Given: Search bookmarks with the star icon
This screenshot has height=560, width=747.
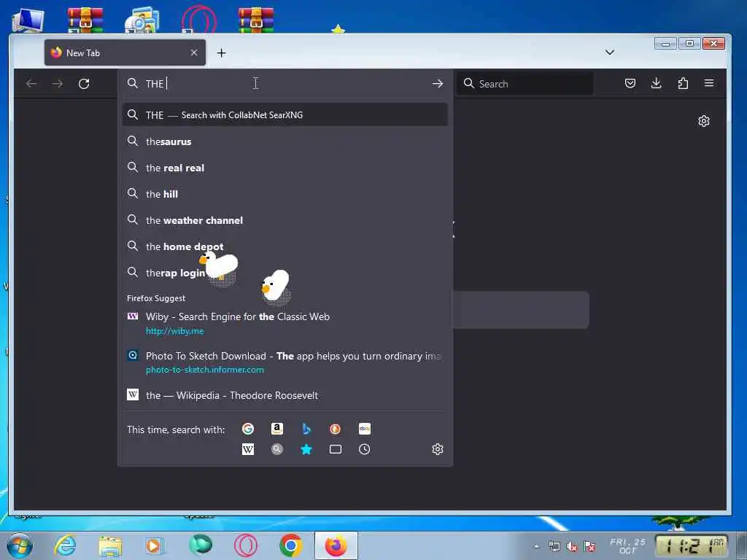Looking at the screenshot, I should pyautogui.click(x=306, y=449).
